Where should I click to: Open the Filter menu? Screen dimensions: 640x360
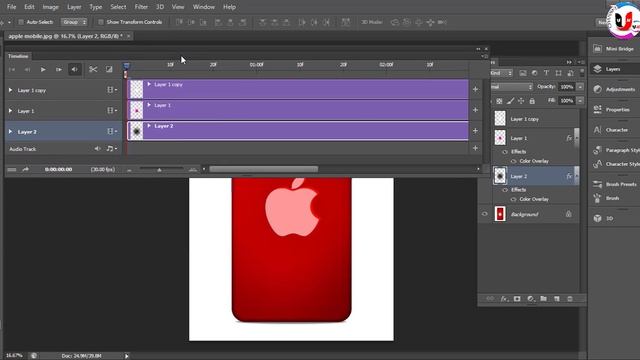click(141, 7)
